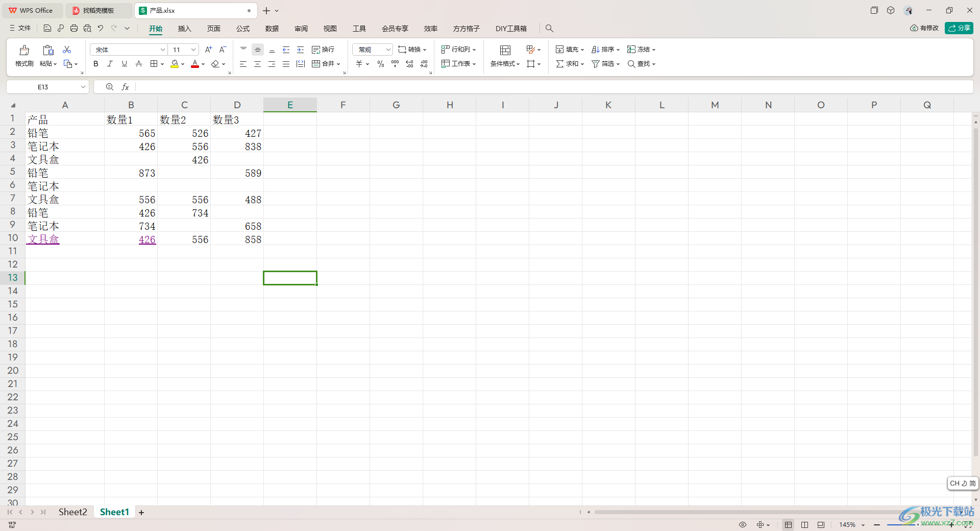Image resolution: width=980 pixels, height=531 pixels.
Task: Align text to bottom icon
Action: [x=272, y=50]
